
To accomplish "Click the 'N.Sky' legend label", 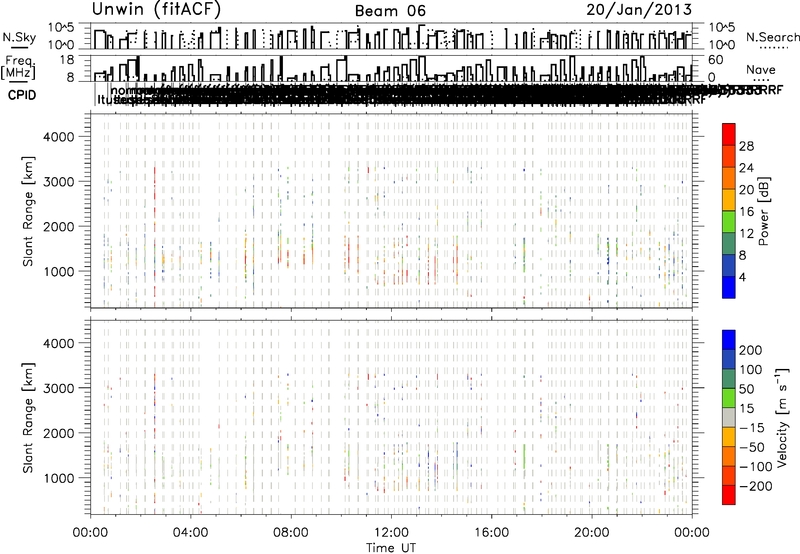I will point(19,37).
